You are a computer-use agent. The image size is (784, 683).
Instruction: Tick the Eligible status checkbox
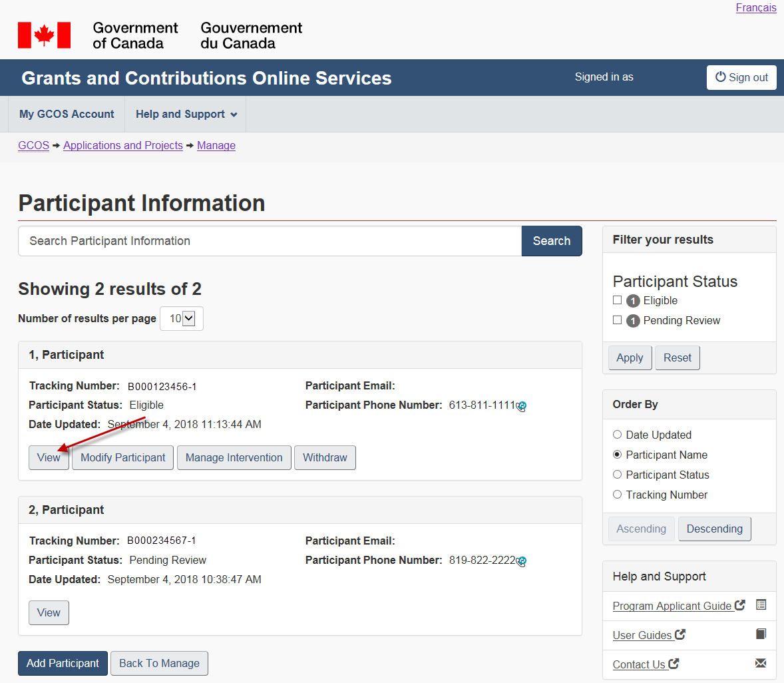click(618, 300)
